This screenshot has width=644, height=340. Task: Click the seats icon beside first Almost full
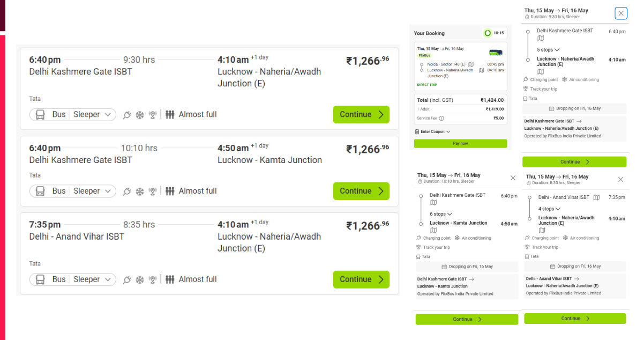pyautogui.click(x=170, y=115)
